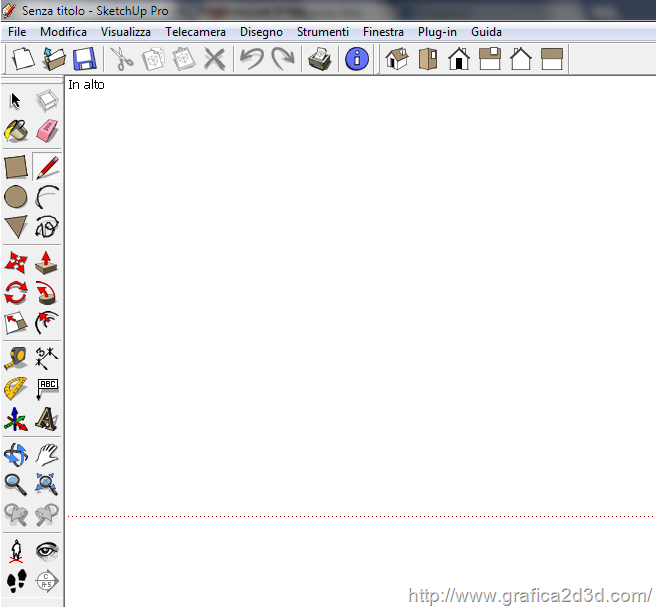Image resolution: width=656 pixels, height=607 pixels.
Task: Click the Pan hand tool
Action: tap(47, 455)
